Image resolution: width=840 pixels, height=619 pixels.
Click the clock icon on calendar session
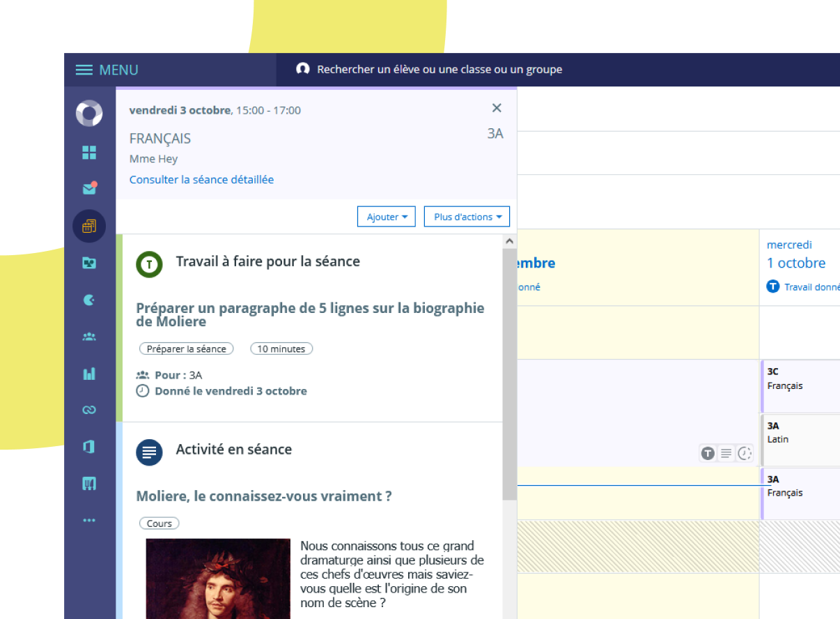(745, 454)
